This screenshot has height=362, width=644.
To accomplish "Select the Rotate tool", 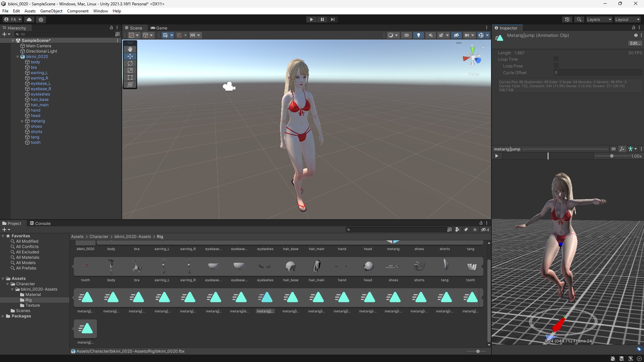I will click(x=130, y=63).
